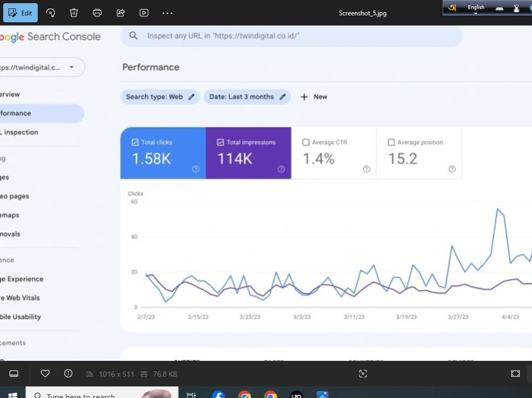Add a New filter with plus button

tap(314, 97)
